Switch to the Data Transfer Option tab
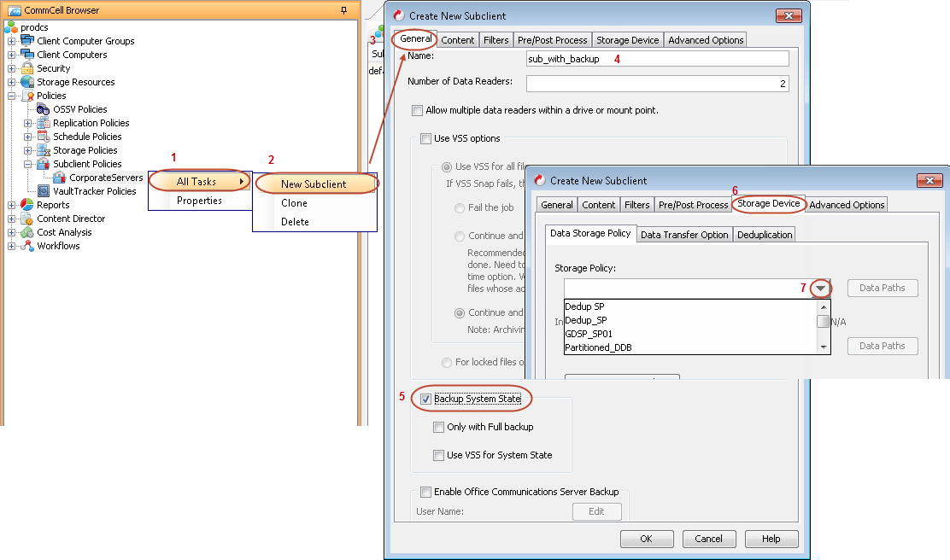 coord(684,235)
